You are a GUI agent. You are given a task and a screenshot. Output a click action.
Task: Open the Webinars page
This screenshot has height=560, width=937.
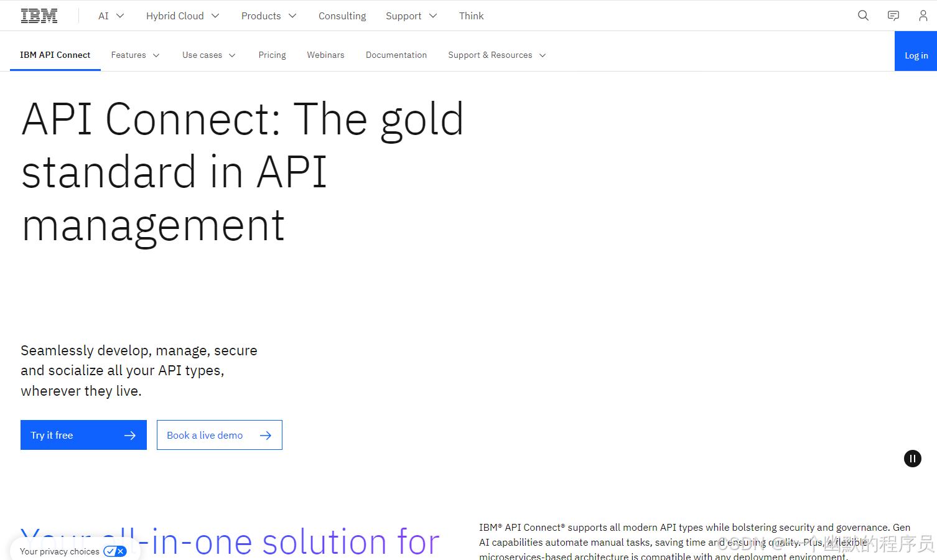(325, 55)
